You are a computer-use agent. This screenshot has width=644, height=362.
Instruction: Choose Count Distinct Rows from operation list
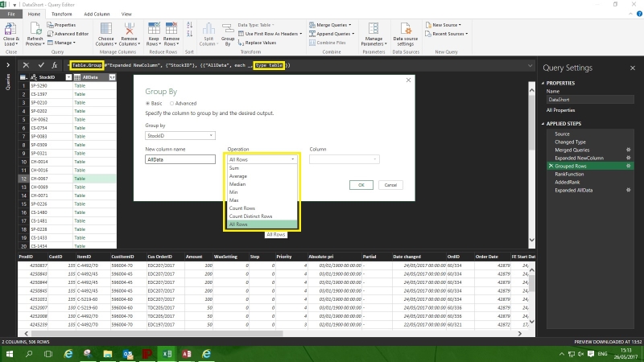[250, 216]
